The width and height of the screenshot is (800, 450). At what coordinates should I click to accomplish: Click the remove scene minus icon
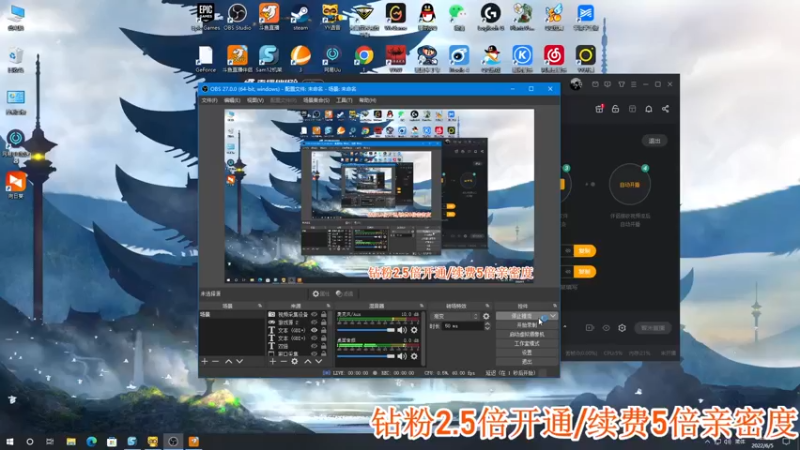point(215,361)
